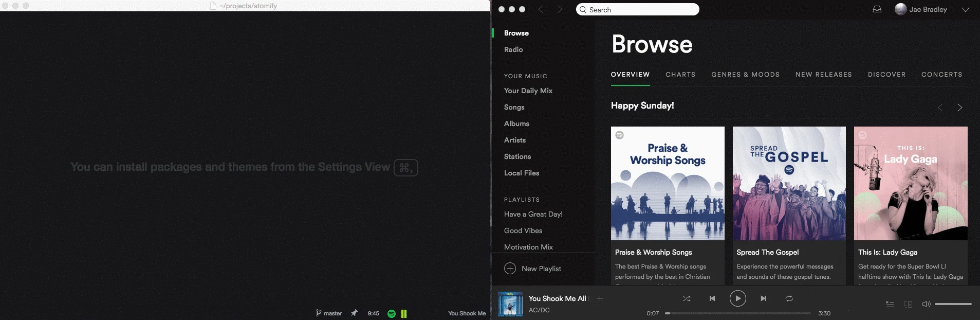Open the AC/DC artist link in player
Screen dimensions: 980x320
tap(539, 310)
